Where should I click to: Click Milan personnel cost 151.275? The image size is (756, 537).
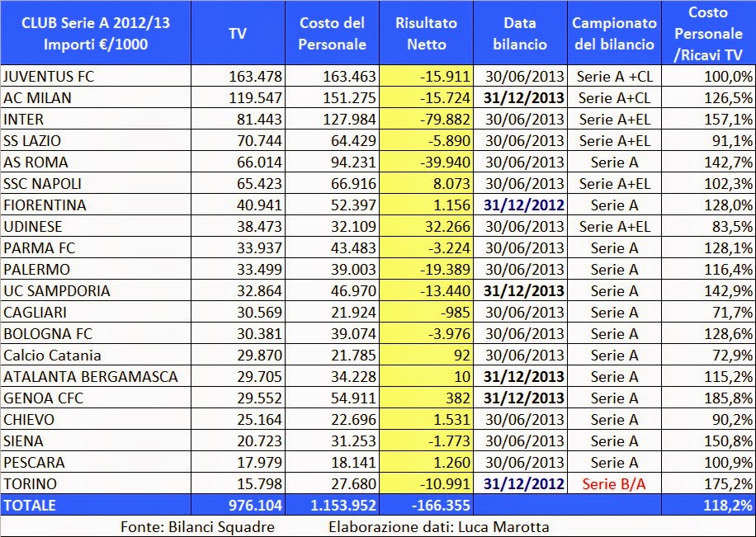point(350,98)
